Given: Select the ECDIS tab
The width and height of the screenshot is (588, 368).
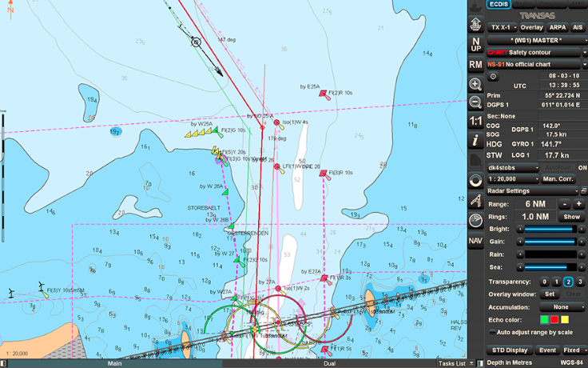Looking at the screenshot, I should point(499,4).
